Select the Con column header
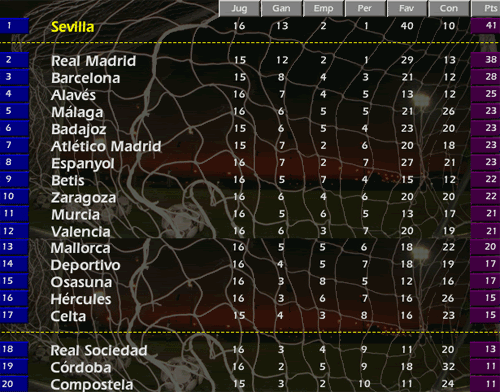Screen dimensions: 500x392 pyautogui.click(x=449, y=8)
